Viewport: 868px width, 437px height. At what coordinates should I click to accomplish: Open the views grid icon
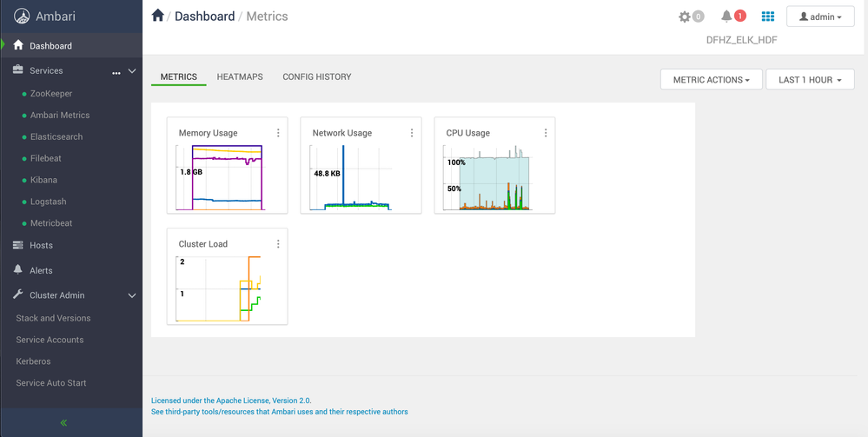pyautogui.click(x=767, y=17)
